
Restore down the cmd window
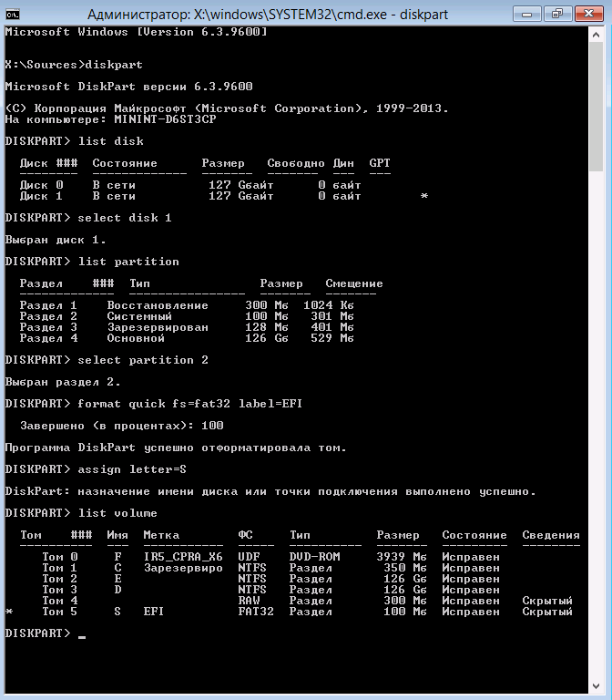557,14
